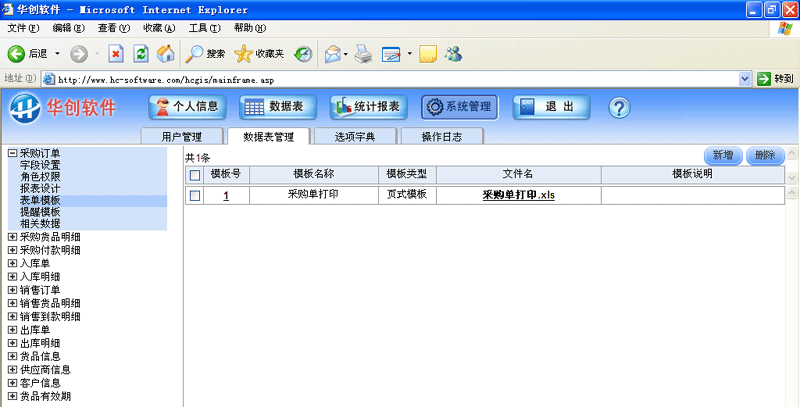Image resolution: width=800 pixels, height=407 pixels.
Task: Click the 新增 button
Action: click(x=722, y=156)
